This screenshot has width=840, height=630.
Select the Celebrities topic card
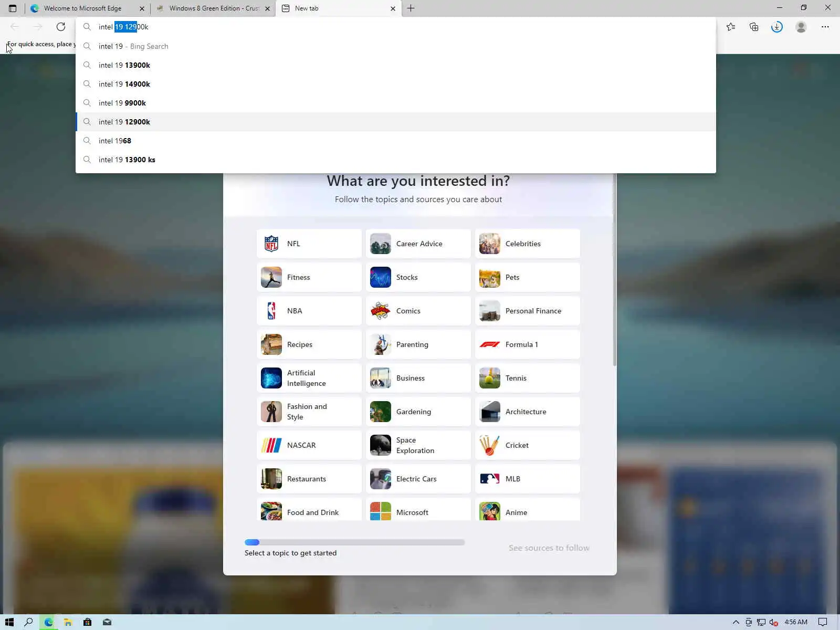click(x=528, y=244)
